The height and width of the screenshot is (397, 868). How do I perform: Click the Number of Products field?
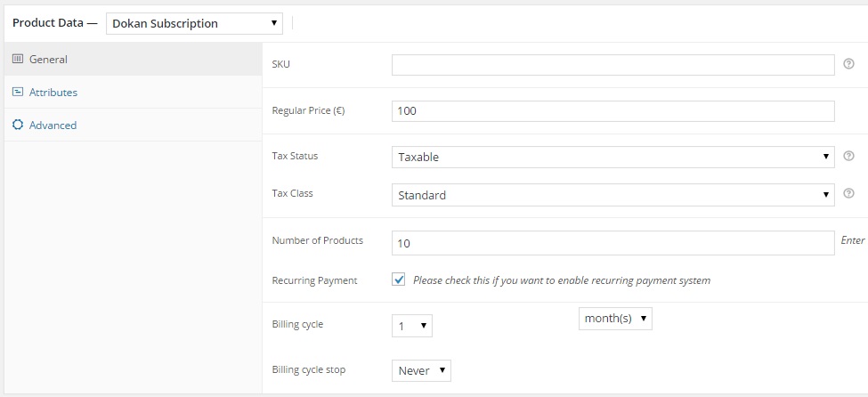(612, 243)
